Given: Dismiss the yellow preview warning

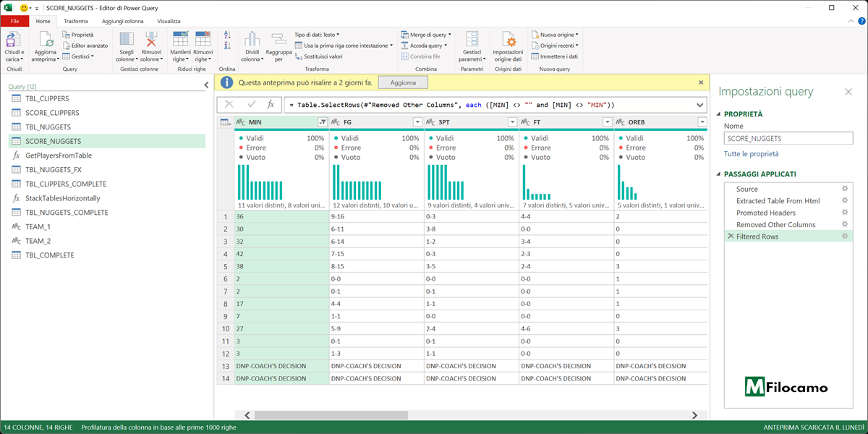Looking at the screenshot, I should 701,82.
